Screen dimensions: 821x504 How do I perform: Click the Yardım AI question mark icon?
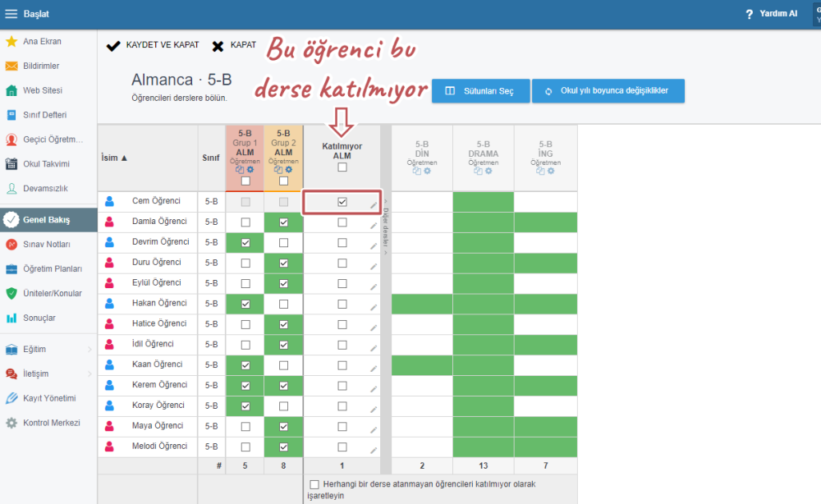coord(750,14)
